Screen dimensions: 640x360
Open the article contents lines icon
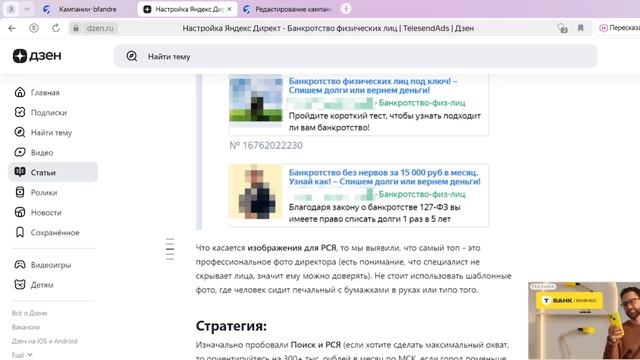(170, 249)
